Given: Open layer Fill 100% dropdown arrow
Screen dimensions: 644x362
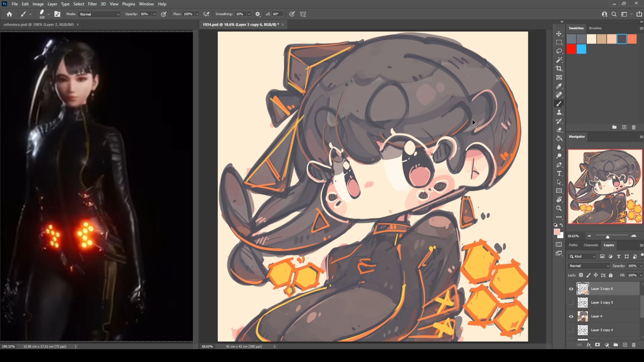Looking at the screenshot, I should click(641, 275).
